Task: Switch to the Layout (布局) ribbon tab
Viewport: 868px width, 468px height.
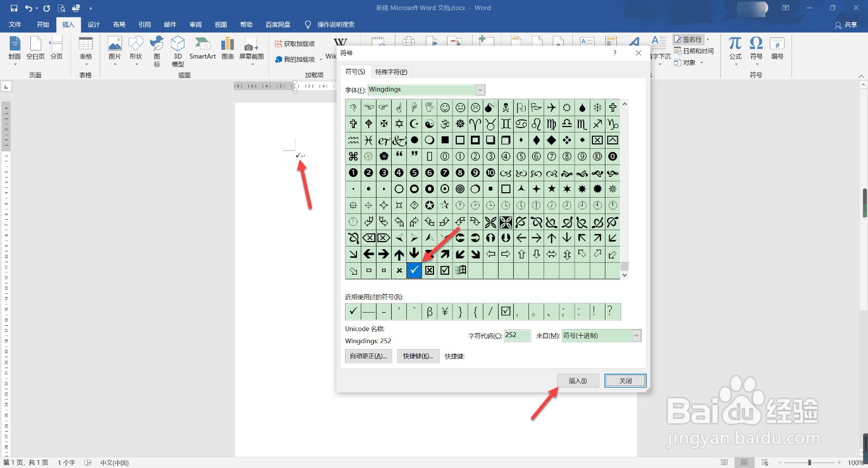Action: pyautogui.click(x=119, y=24)
